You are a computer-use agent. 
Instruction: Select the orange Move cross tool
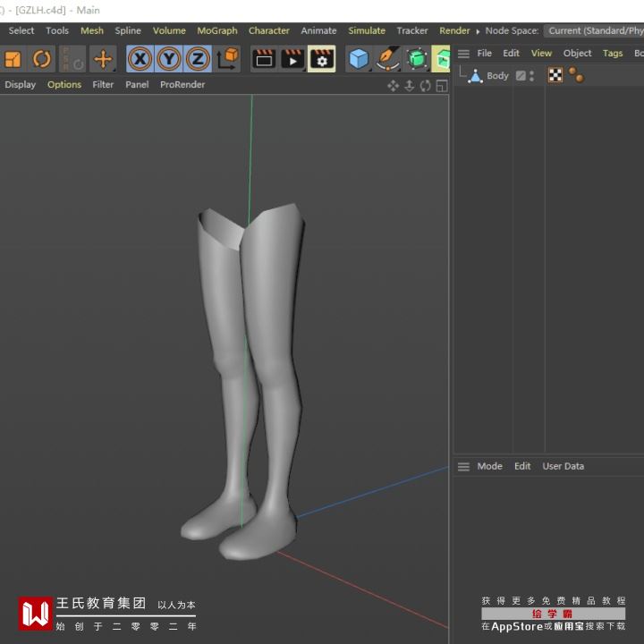pos(103,59)
